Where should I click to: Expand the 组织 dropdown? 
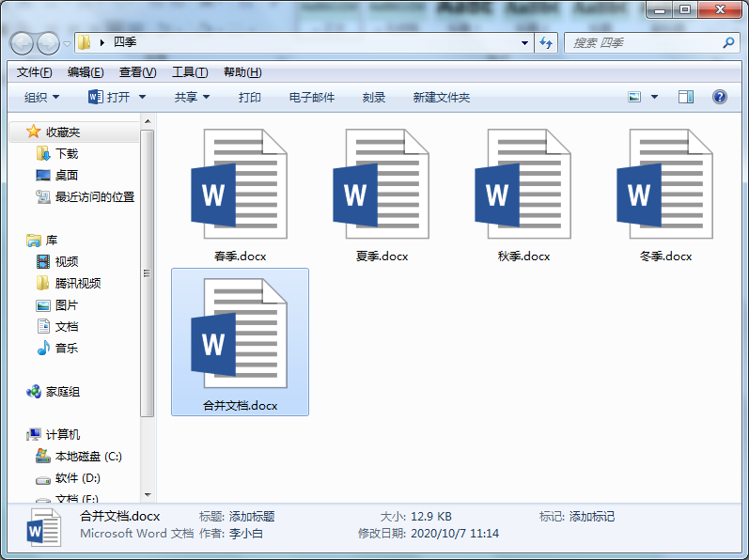[42, 98]
